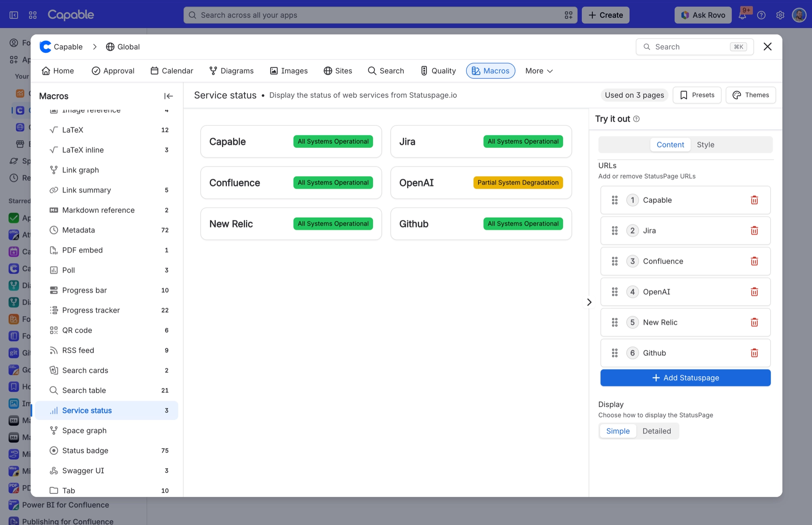Image resolution: width=812 pixels, height=525 pixels.
Task: Click the Create button
Action: click(605, 15)
